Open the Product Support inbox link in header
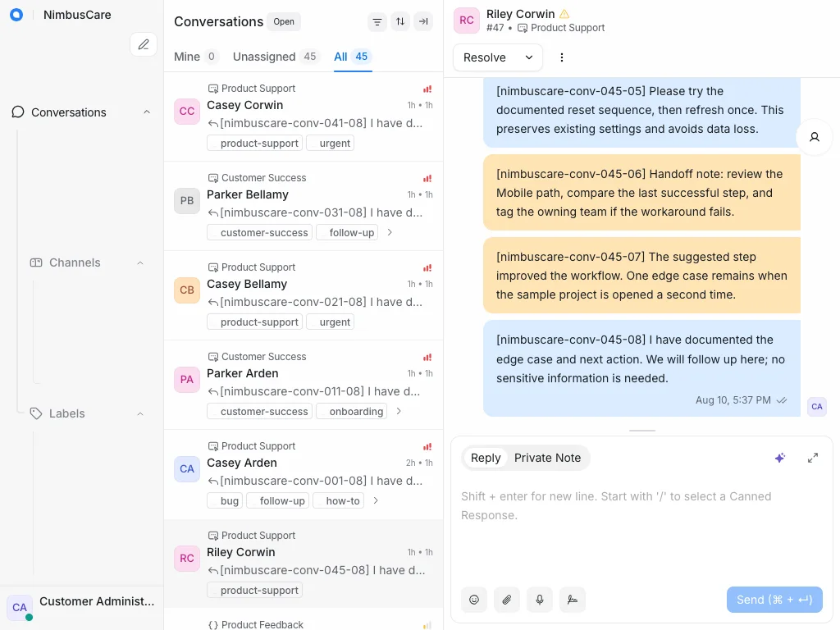 (561, 28)
